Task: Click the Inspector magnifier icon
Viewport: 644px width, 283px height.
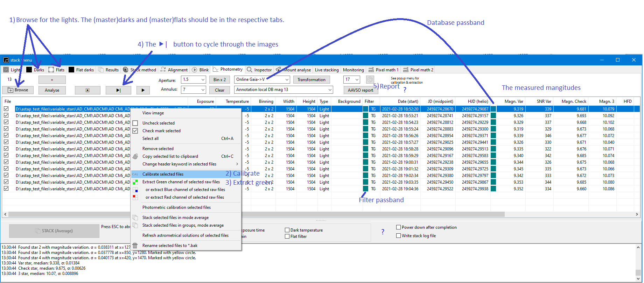Action: (x=250, y=70)
